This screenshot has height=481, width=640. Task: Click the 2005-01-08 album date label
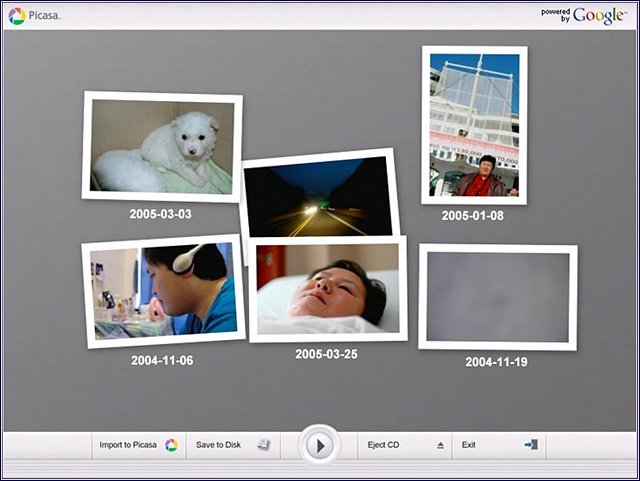[472, 215]
